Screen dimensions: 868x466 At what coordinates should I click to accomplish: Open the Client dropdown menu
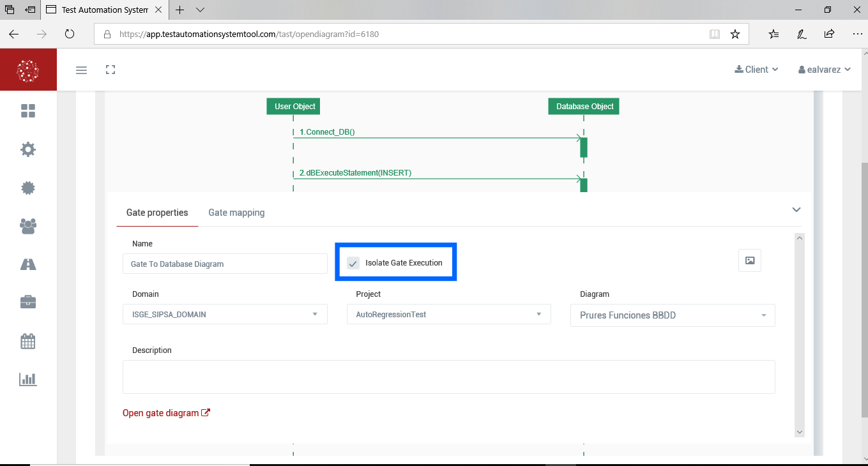pos(756,70)
